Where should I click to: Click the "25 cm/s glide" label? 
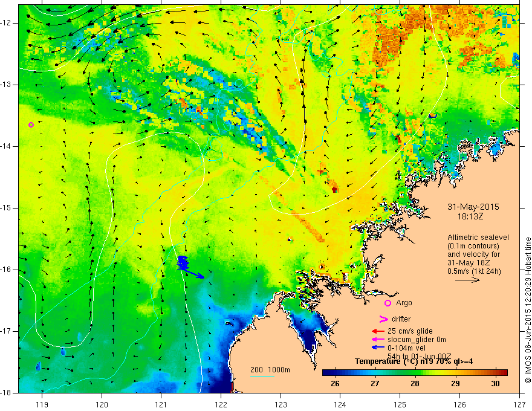click(x=410, y=331)
